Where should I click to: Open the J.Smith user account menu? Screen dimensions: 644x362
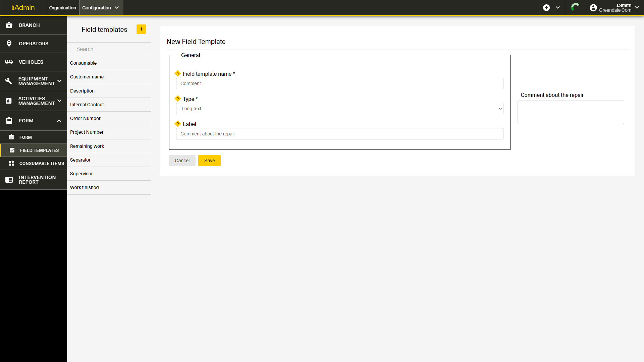coord(614,8)
